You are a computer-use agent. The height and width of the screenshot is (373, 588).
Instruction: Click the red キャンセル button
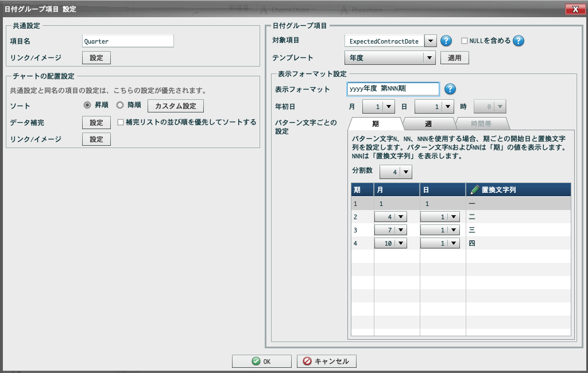pyautogui.click(x=326, y=361)
